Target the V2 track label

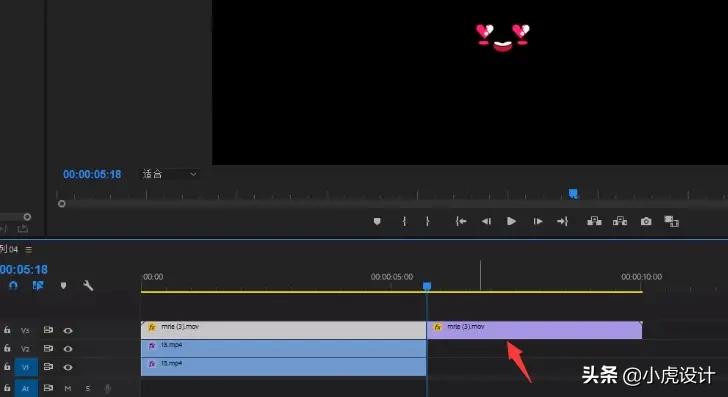[x=26, y=349]
